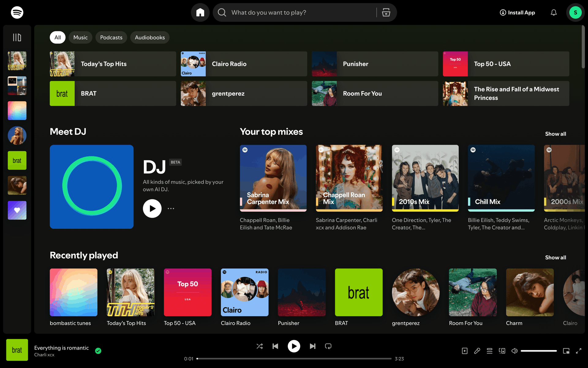588x368 pixels.
Task: Seek on the song progress bar
Action: (294, 358)
